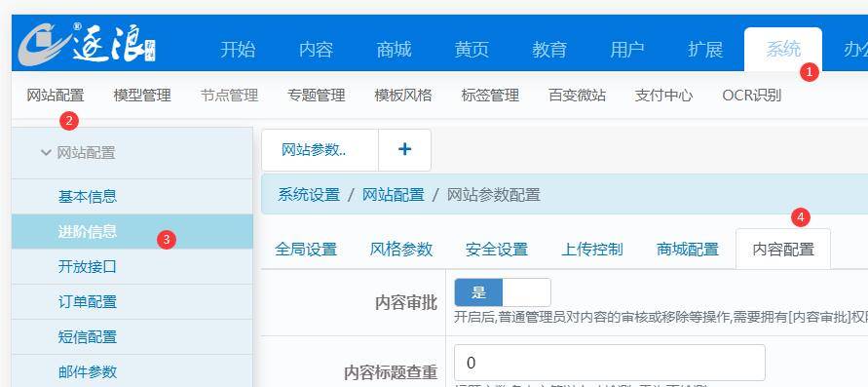Image resolution: width=868 pixels, height=387 pixels.
Task: Select 短信配置 in sidebar
Action: [132, 336]
